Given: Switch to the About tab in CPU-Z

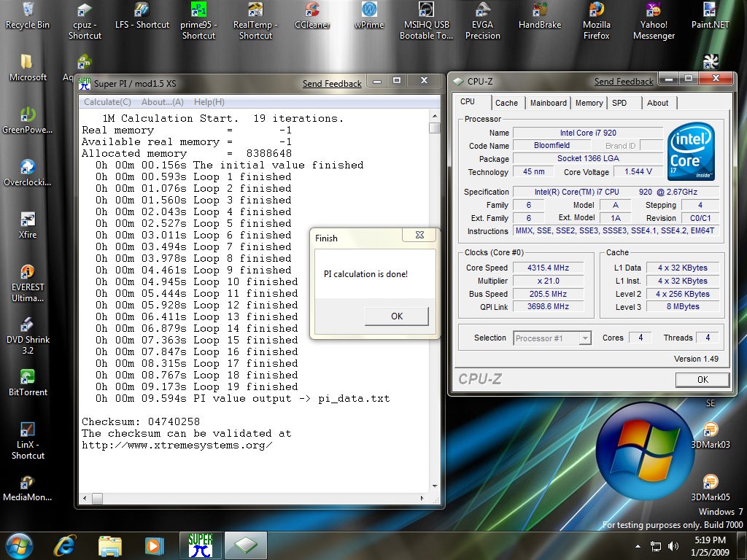Looking at the screenshot, I should (x=657, y=103).
